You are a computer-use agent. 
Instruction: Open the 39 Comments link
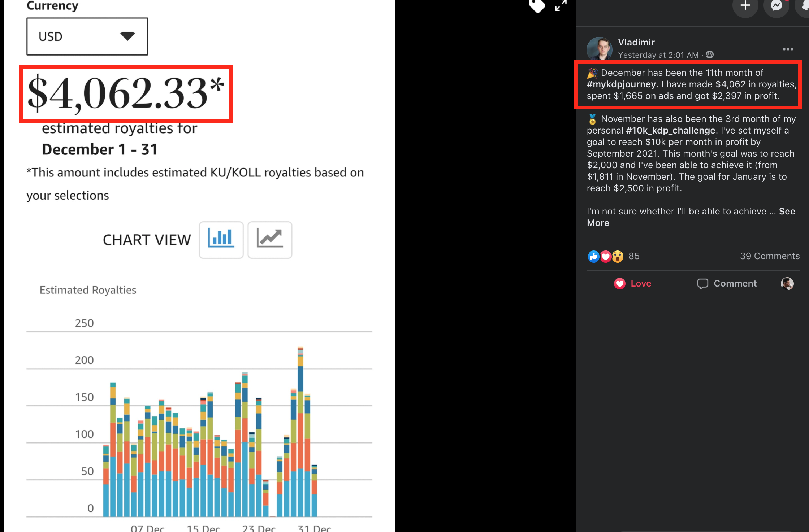[x=770, y=256]
